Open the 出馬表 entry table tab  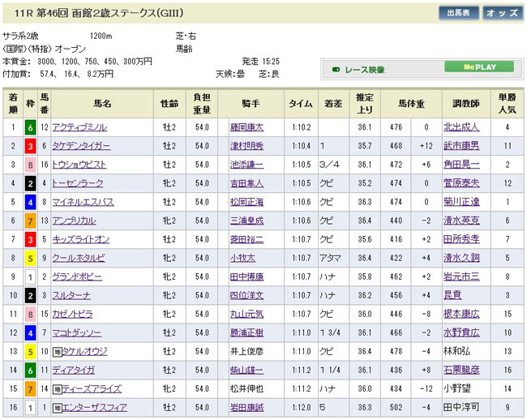pos(458,13)
